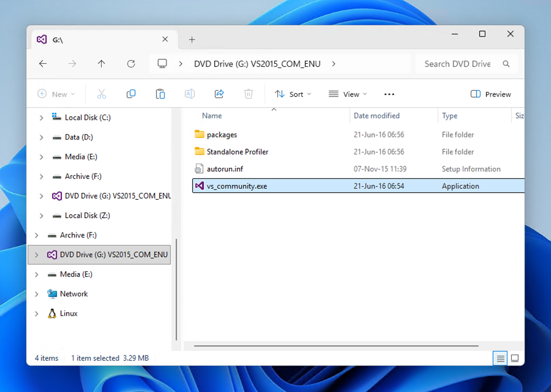Click the Linux penguin icon in sidebar
Viewport: 551px width, 392px height.
pos(52,313)
